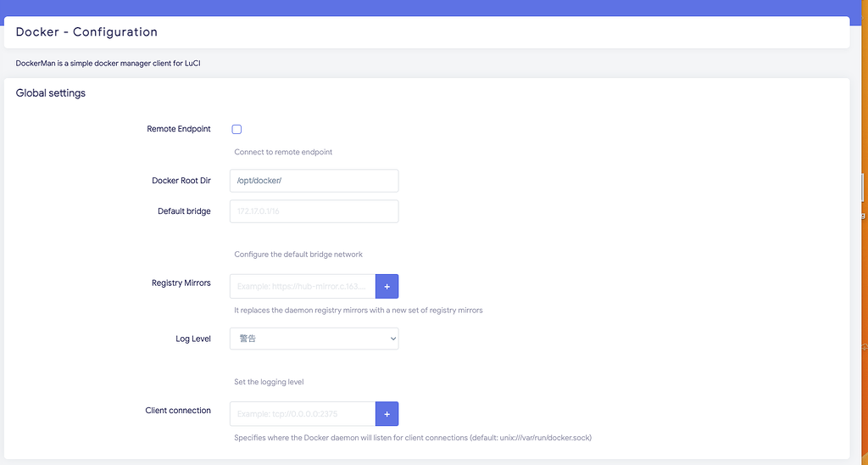868x465 pixels.
Task: Click the plus button beside Client connection
Action: [x=387, y=414]
